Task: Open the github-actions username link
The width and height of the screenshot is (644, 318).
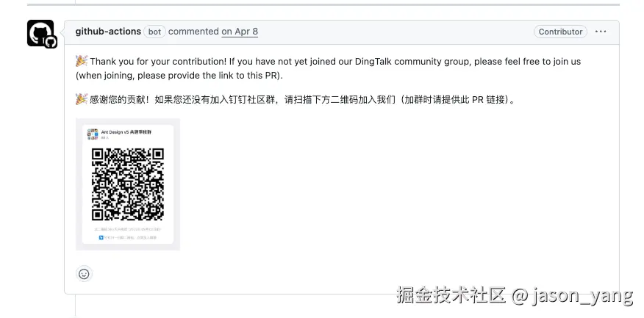Action: [x=108, y=32]
